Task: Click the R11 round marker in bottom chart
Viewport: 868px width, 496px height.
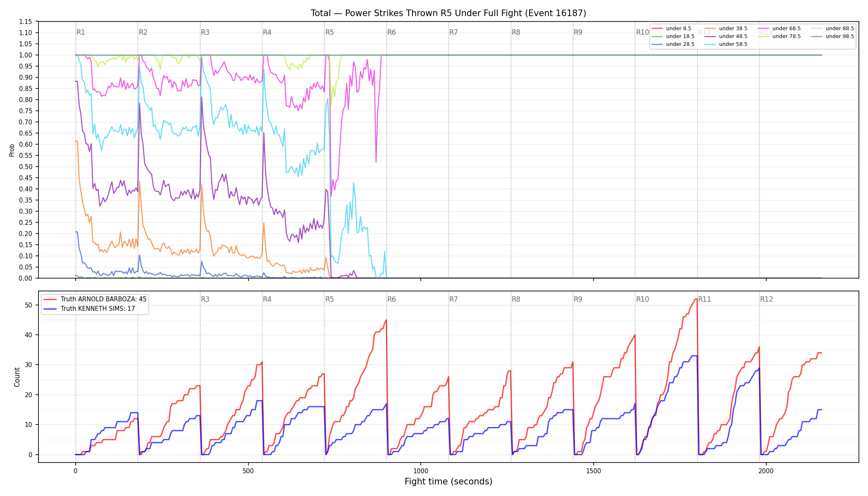Action: pyautogui.click(x=705, y=299)
